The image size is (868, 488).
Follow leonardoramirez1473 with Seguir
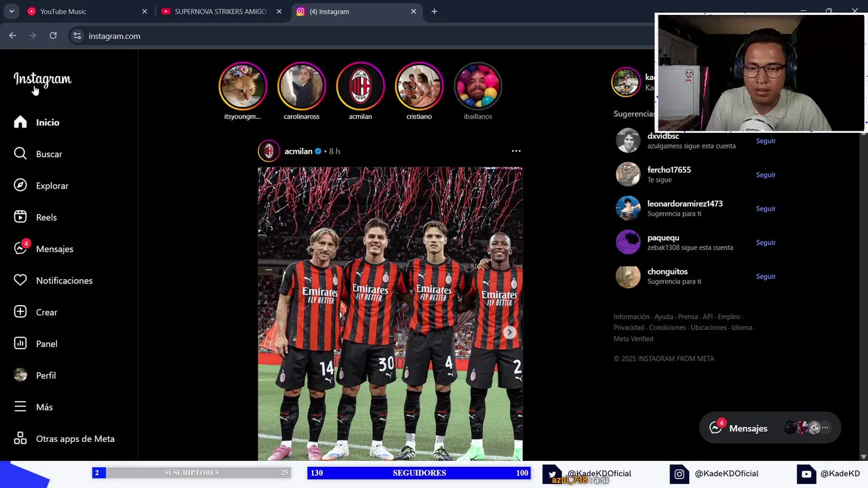(766, 209)
